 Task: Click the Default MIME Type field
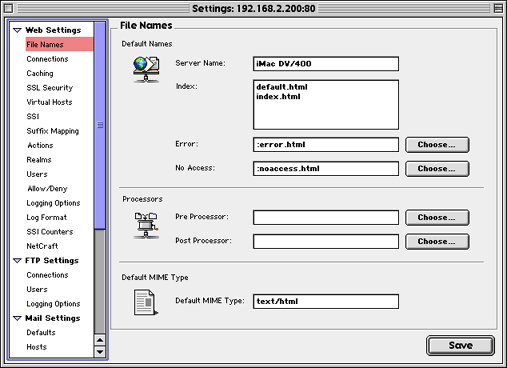point(326,301)
